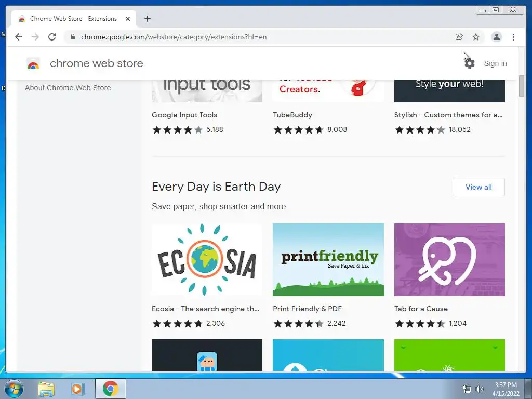This screenshot has height=399, width=532.
Task: Click Stylish 18,052 rating count
Action: point(460,129)
